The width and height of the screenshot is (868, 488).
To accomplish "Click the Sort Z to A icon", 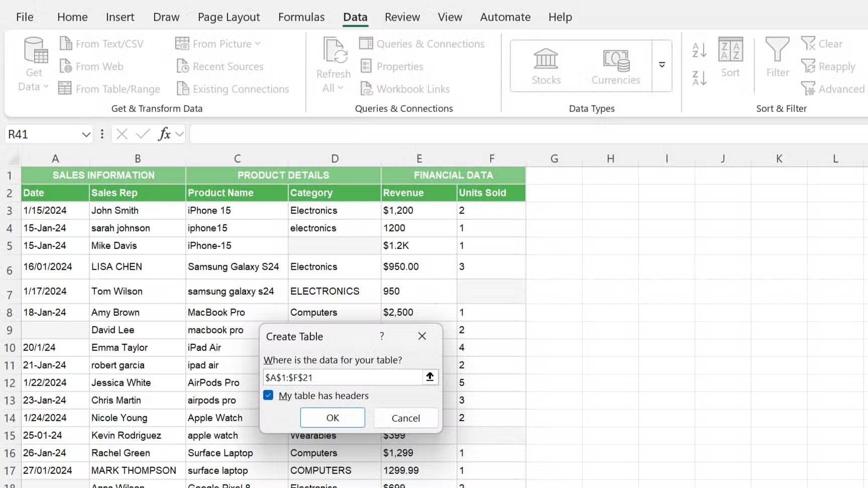I will click(x=699, y=78).
